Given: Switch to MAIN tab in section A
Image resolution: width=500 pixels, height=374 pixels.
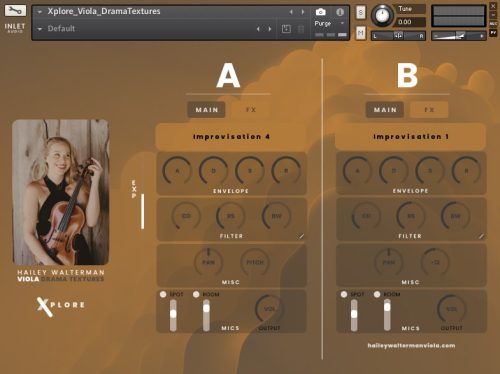Looking at the screenshot, I should (206, 110).
